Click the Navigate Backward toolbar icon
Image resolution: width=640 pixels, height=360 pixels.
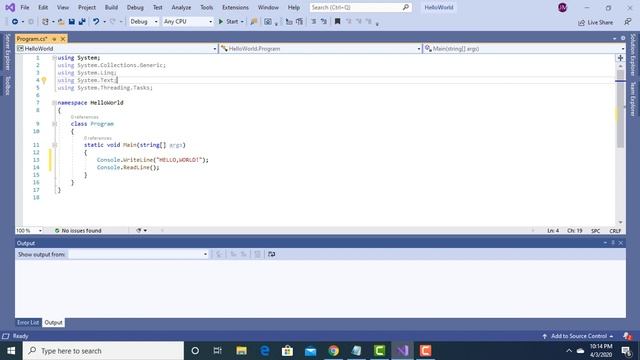point(15,22)
